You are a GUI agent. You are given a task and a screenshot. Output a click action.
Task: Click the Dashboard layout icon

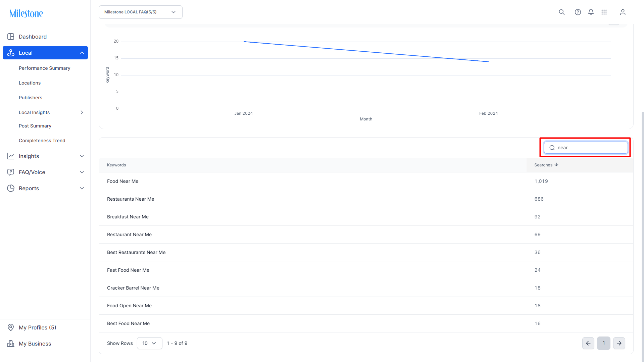click(x=11, y=37)
